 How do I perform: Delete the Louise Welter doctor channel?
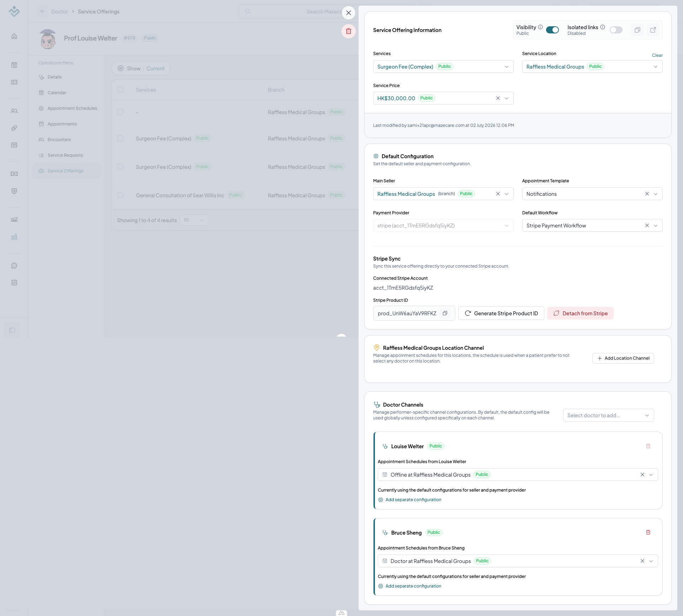648,446
